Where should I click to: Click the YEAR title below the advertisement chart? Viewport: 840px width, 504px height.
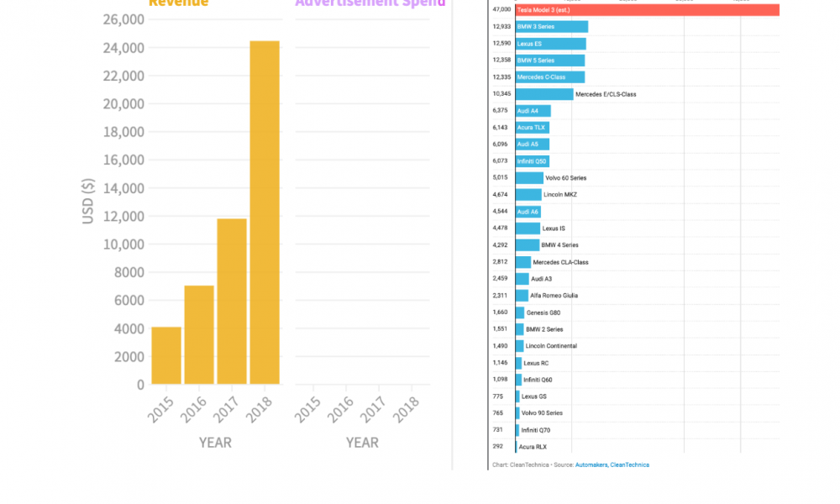362,443
